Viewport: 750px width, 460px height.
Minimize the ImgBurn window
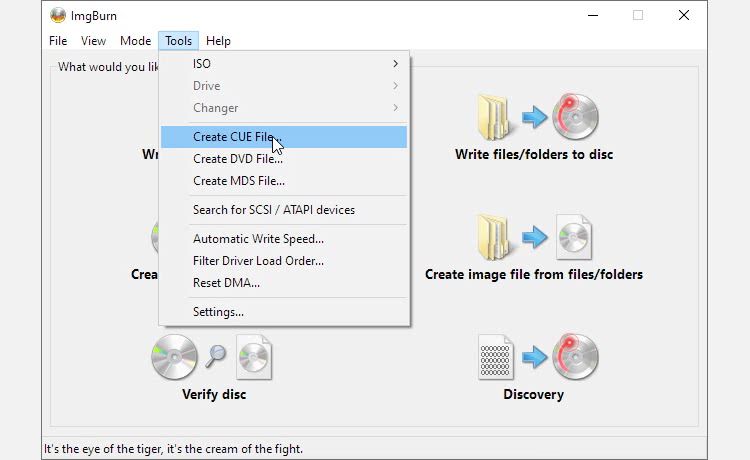click(x=593, y=15)
